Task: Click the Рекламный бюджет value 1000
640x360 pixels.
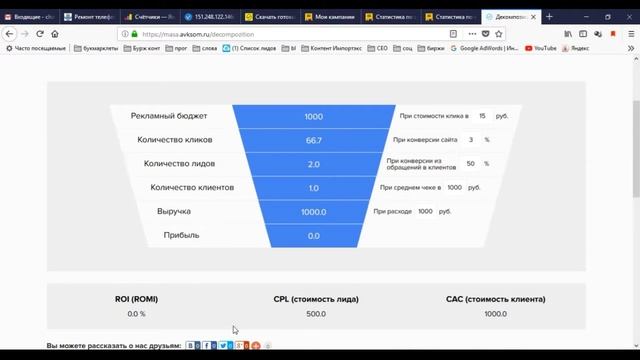Action: 313,117
